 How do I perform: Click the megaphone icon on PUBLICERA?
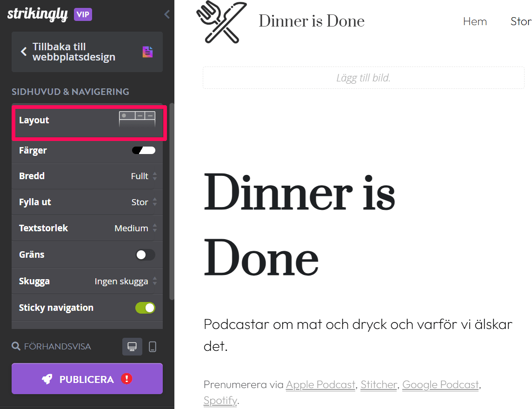click(x=47, y=379)
